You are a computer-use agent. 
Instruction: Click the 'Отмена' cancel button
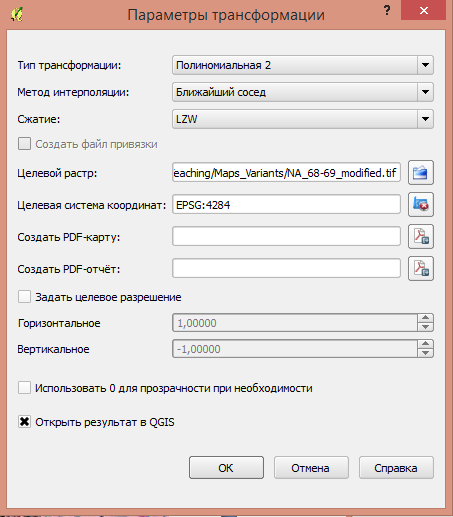(311, 468)
